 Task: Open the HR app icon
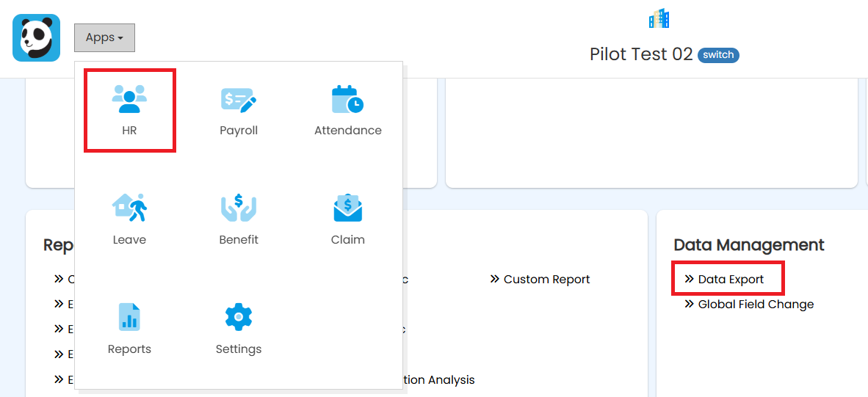click(129, 99)
